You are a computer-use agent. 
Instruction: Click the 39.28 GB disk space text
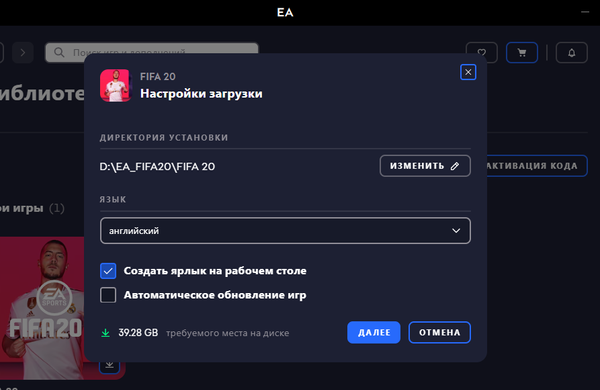[x=138, y=333]
